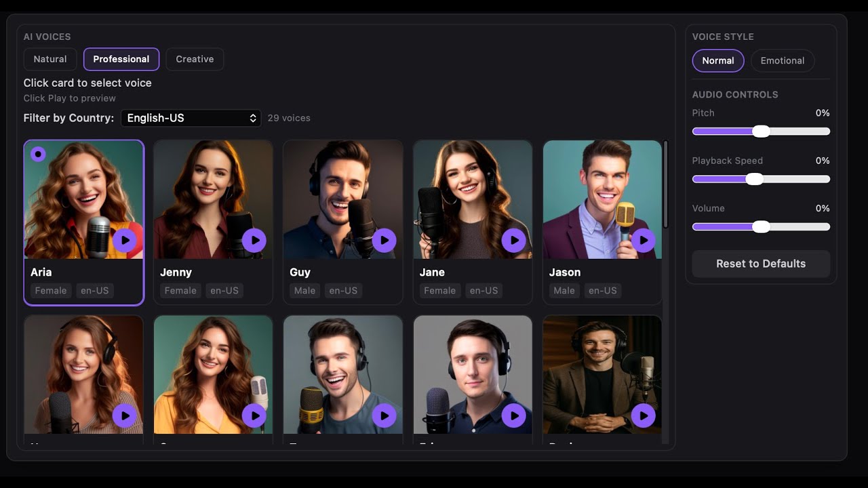Play the Jane voice preview
Screen dimensions: 868x488
point(514,240)
